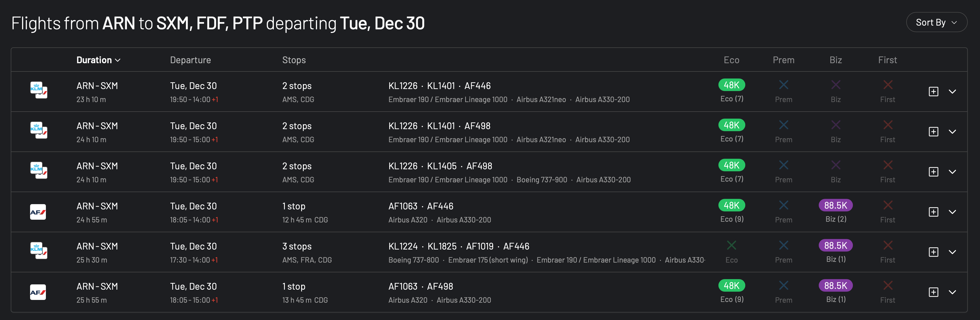Viewport: 980px width, 320px height.
Task: Click the Stops column header
Action: (x=294, y=60)
